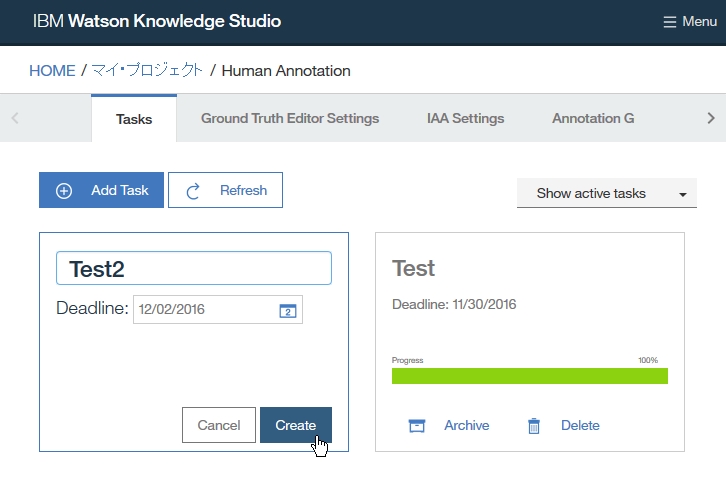Viewport: 726px width, 479px height.
Task: Click the green Test progress bar
Action: 529,376
